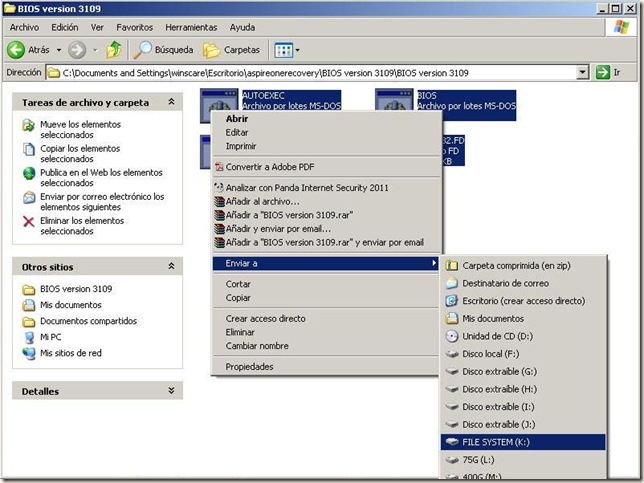Open Archivo menu
644x483 pixels.
coord(24,28)
